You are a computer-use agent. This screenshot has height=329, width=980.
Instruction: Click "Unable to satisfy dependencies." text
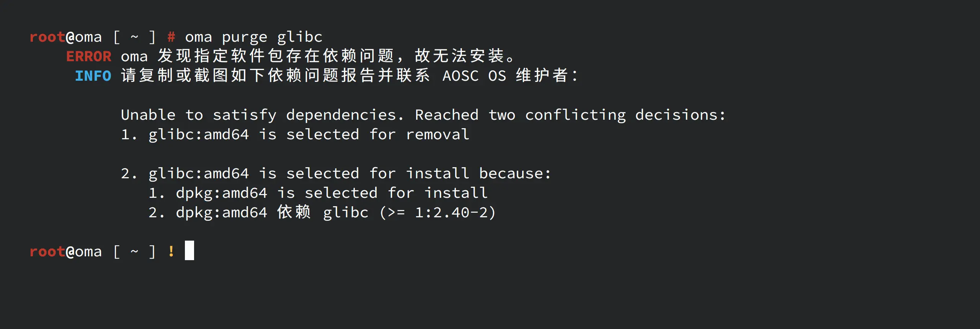pyautogui.click(x=262, y=115)
